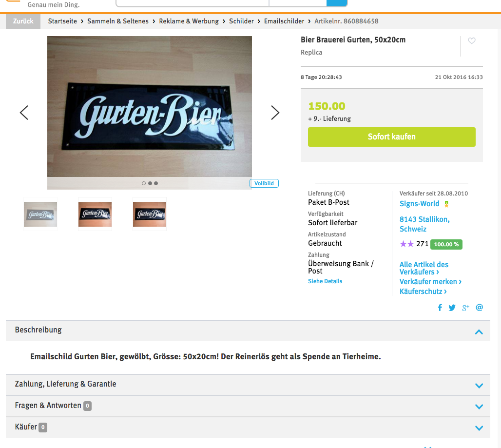The height and width of the screenshot is (448, 501).
Task: Go to Reklame & Werbung breadcrumb
Action: coord(189,21)
